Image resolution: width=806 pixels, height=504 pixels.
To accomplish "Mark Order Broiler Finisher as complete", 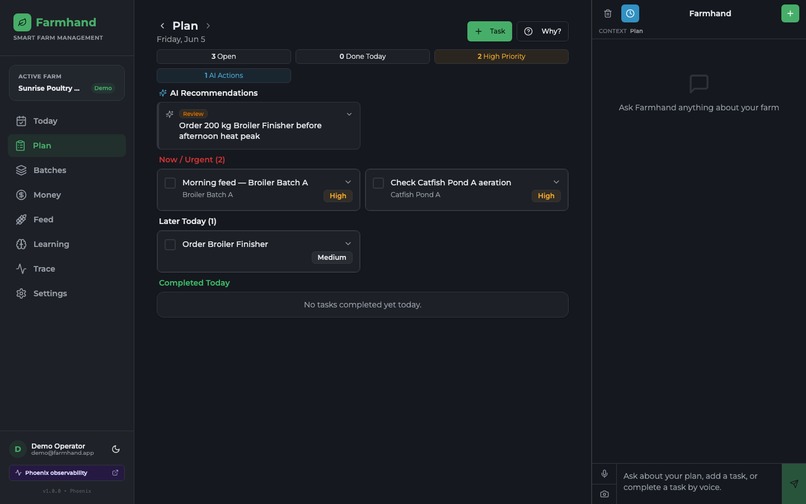I will 170,245.
